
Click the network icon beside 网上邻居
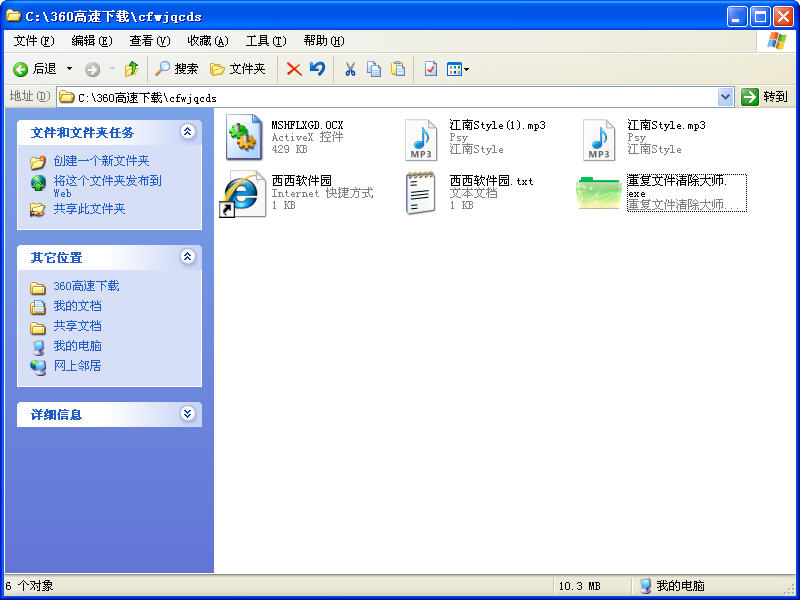38,367
